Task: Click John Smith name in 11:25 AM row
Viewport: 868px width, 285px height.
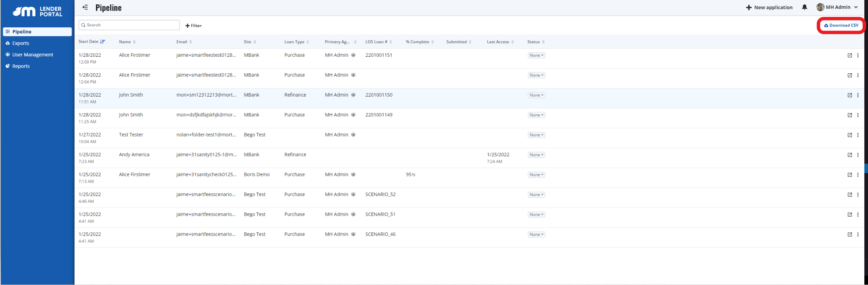Action: tap(131, 115)
